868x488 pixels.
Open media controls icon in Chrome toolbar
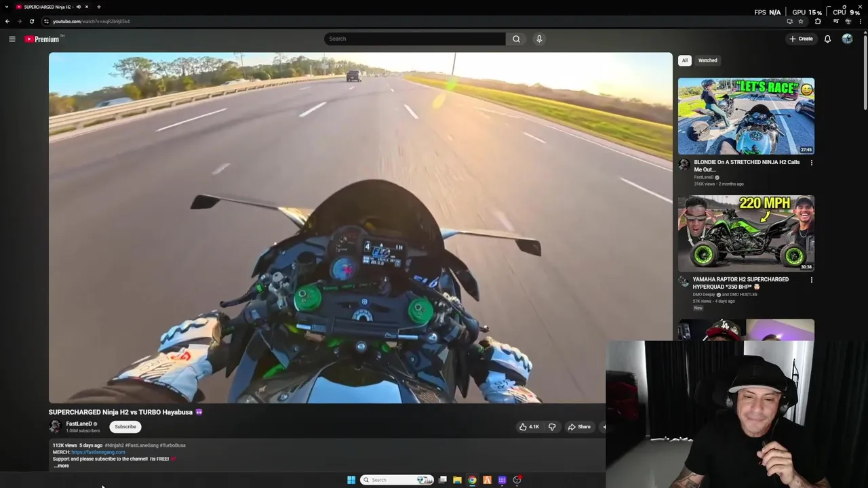pos(835,21)
